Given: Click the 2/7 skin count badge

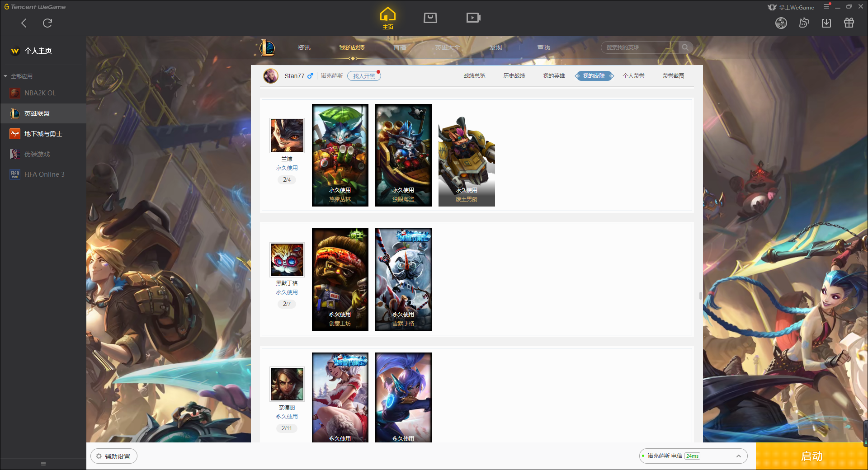Looking at the screenshot, I should tap(287, 304).
